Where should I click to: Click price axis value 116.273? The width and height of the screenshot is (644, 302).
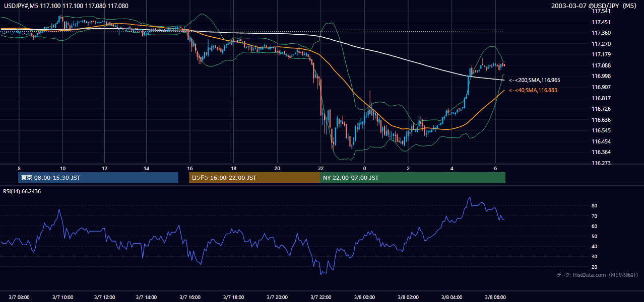point(601,163)
